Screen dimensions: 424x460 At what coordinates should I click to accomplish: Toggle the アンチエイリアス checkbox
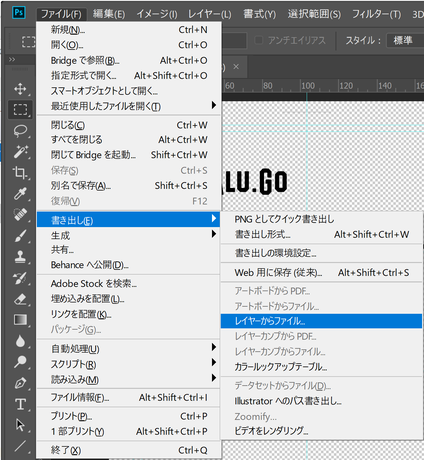(x=258, y=40)
